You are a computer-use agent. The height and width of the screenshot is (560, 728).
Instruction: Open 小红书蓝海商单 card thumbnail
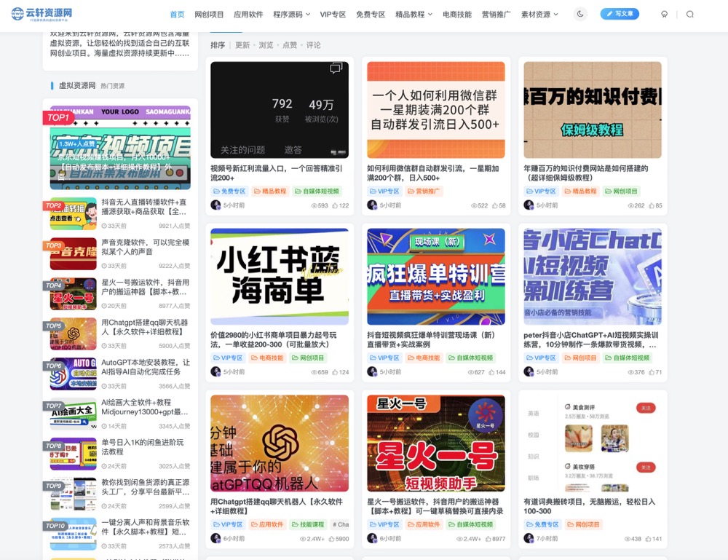(280, 277)
